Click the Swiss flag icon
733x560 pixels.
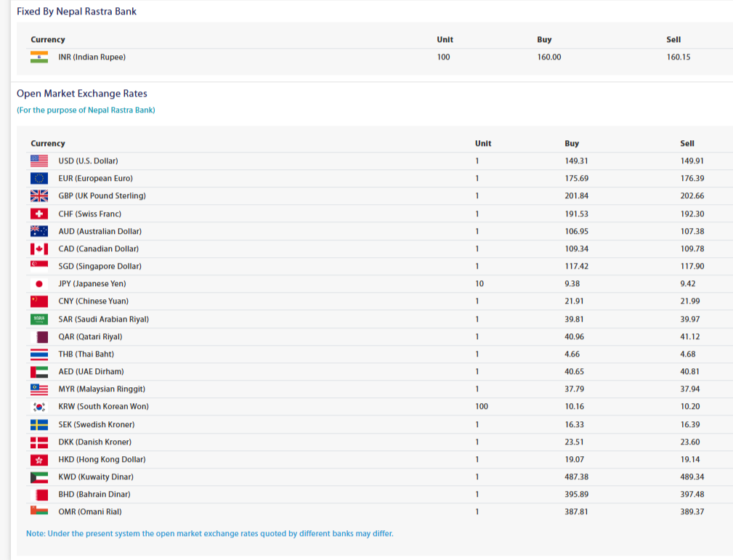pos(39,214)
